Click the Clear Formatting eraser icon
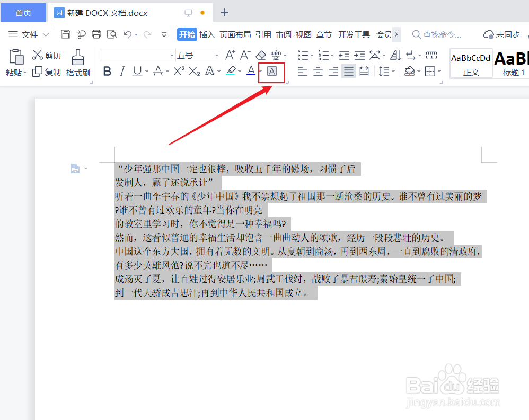529x420 pixels. point(261,55)
